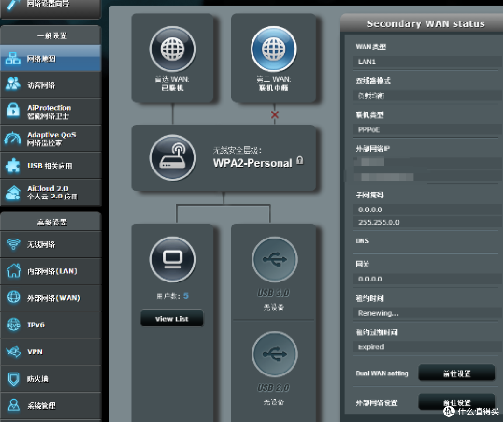Click 前往设置 beside 外部网络设置
The height and width of the screenshot is (422, 504).
(456, 402)
